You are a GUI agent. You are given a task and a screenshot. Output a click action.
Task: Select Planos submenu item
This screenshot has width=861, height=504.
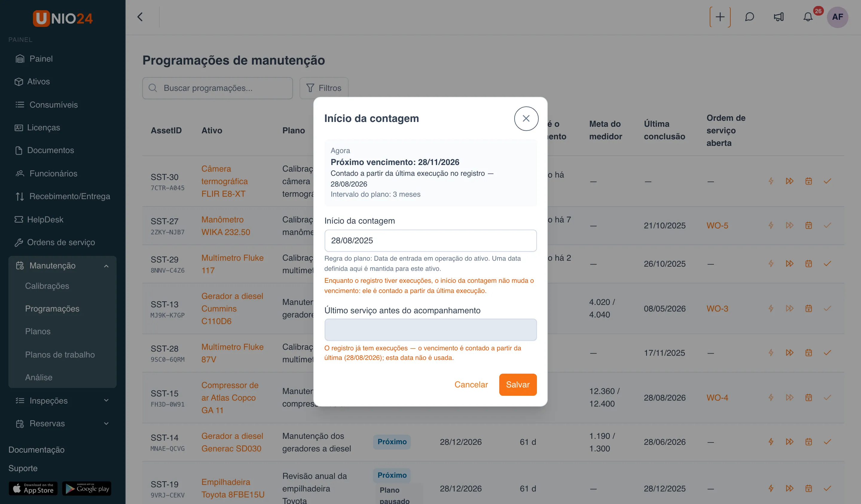click(x=38, y=332)
